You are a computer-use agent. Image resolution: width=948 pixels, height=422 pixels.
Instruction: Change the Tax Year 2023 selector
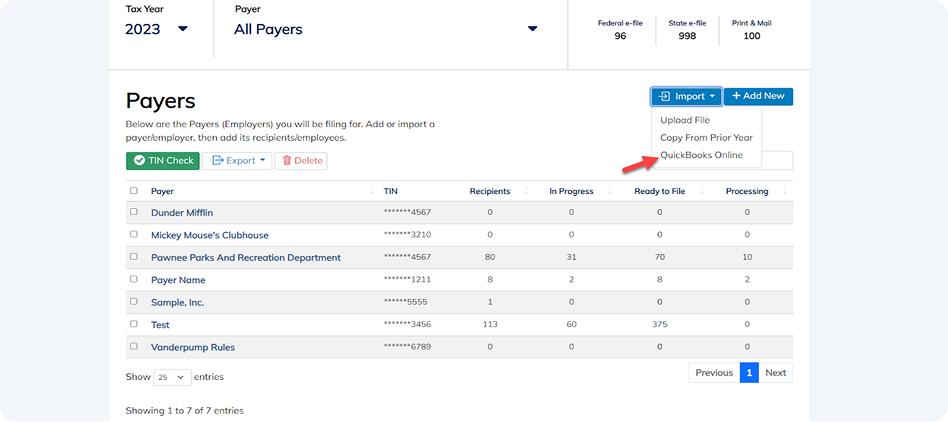point(157,29)
